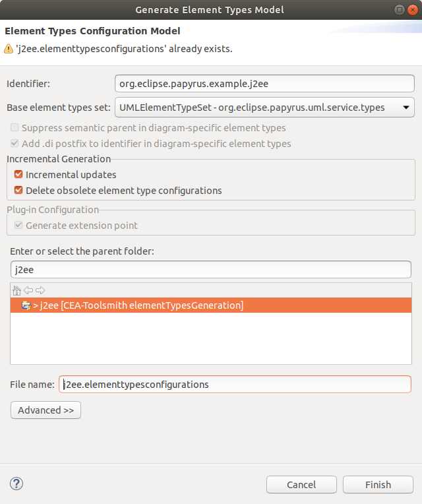
Task: Focus the Identifier text field
Action: point(264,84)
